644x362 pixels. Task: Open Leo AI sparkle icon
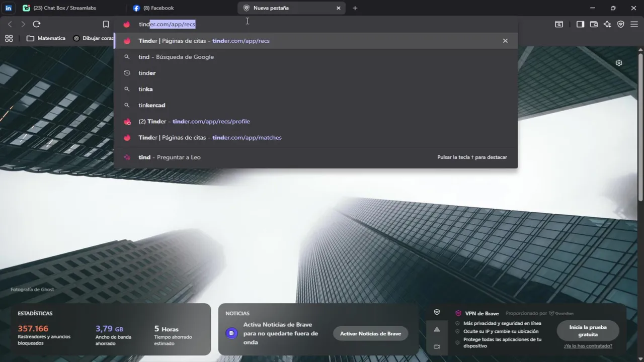[x=607, y=24]
